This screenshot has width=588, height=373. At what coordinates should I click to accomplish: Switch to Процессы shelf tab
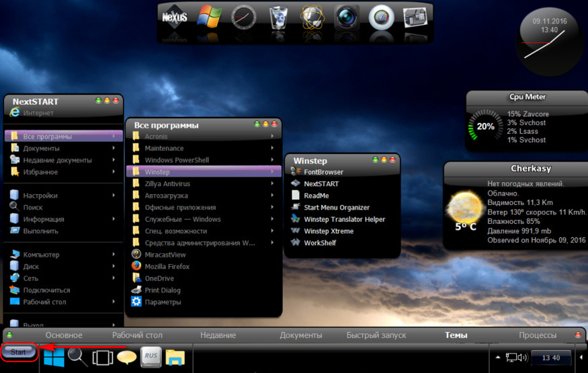tap(538, 335)
